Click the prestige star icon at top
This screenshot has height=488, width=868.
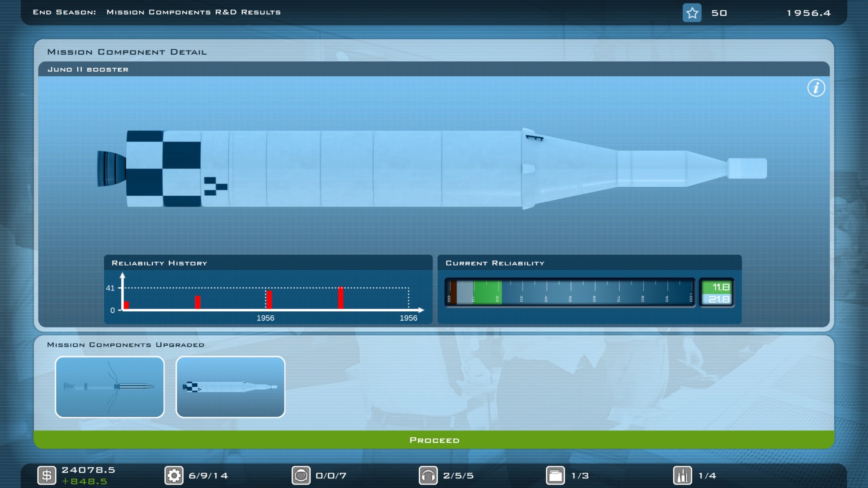(x=692, y=13)
